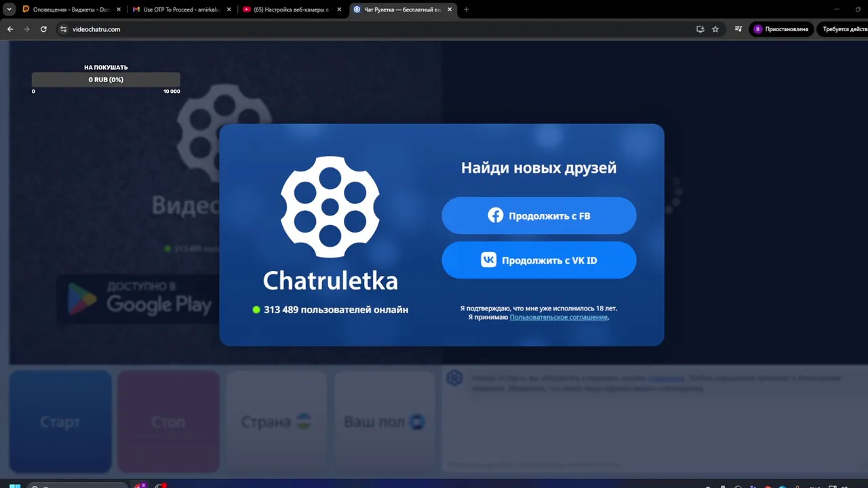
Task: Open the tab search dropdown arrow
Action: click(x=9, y=9)
